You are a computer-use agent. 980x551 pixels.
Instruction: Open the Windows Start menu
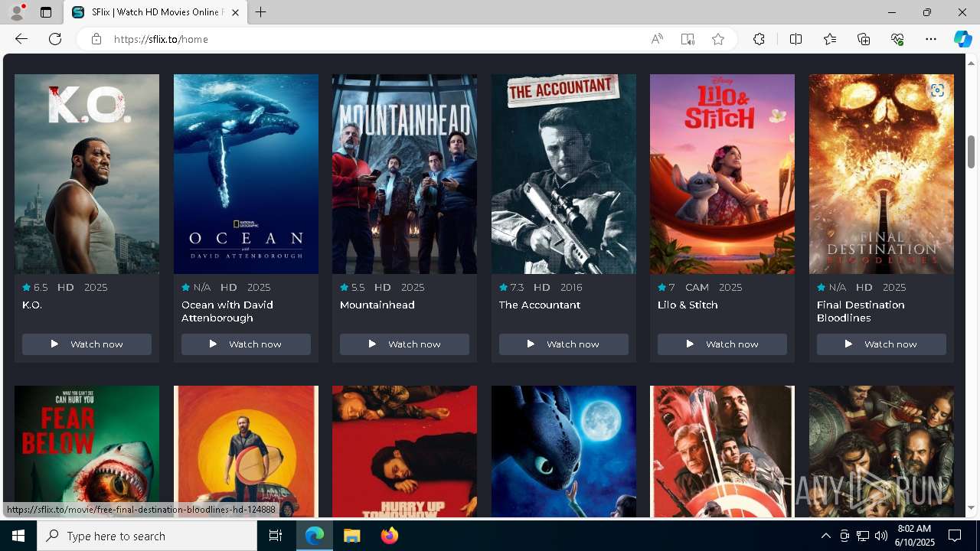(18, 536)
